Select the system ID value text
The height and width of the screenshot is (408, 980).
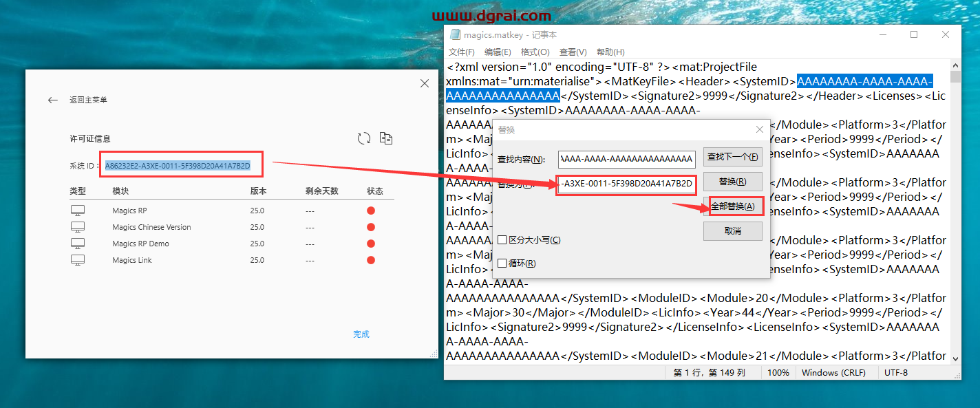pyautogui.click(x=178, y=166)
